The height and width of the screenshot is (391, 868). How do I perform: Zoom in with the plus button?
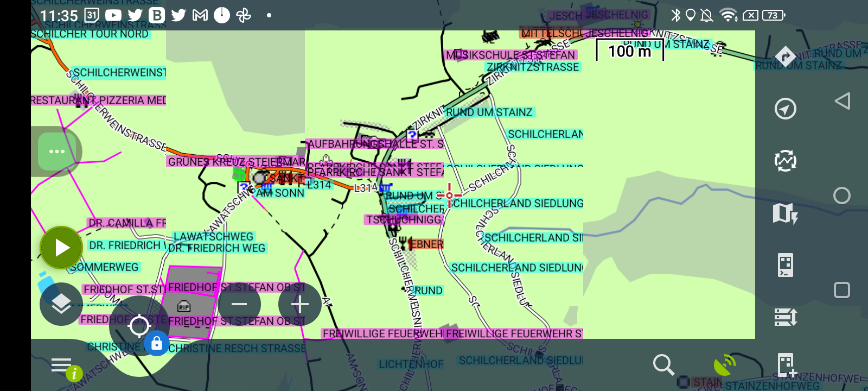(300, 304)
